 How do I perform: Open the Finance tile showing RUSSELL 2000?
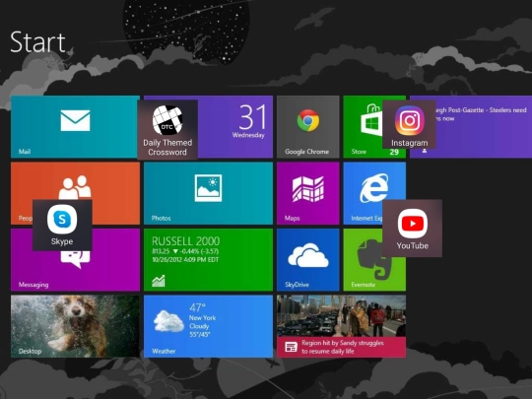tap(208, 259)
